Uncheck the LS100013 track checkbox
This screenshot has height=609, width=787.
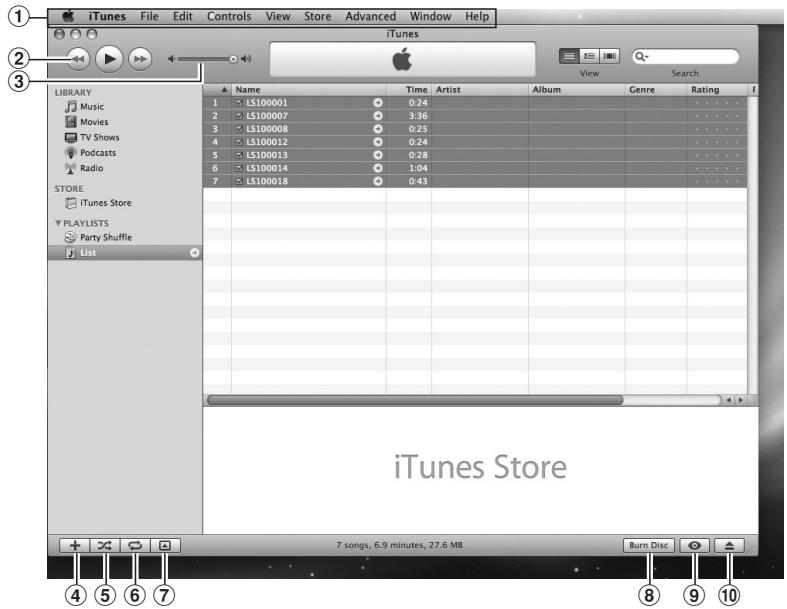point(239,155)
